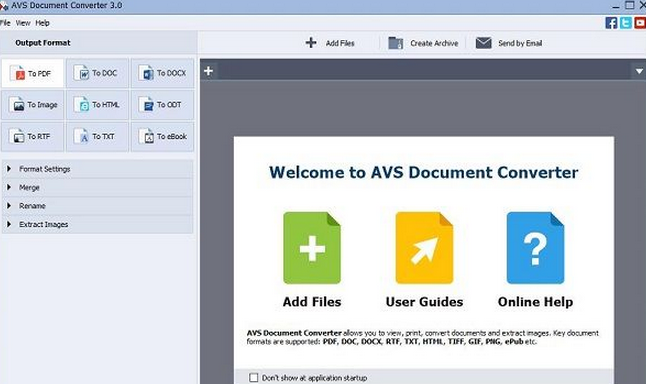Click the blue Online Help icon

pyautogui.click(x=535, y=248)
